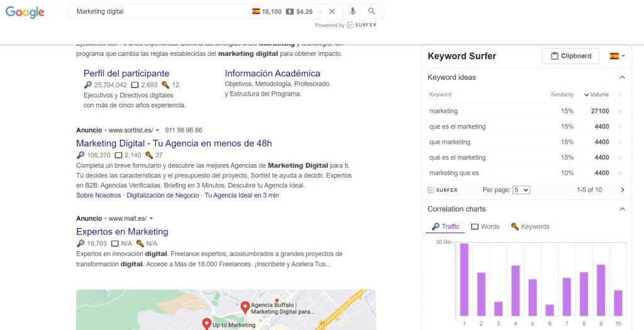Click keywords key icon showing 37
The image size is (644, 330).
(148, 155)
